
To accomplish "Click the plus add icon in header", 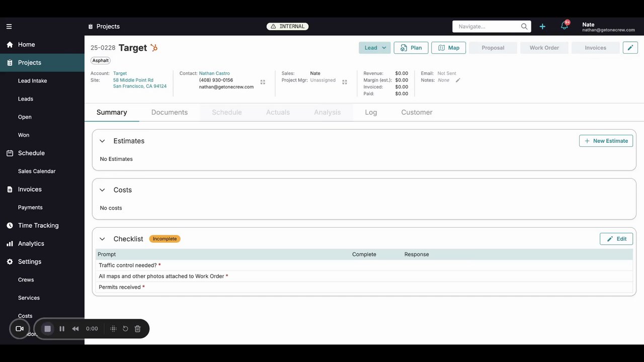I will pyautogui.click(x=542, y=27).
